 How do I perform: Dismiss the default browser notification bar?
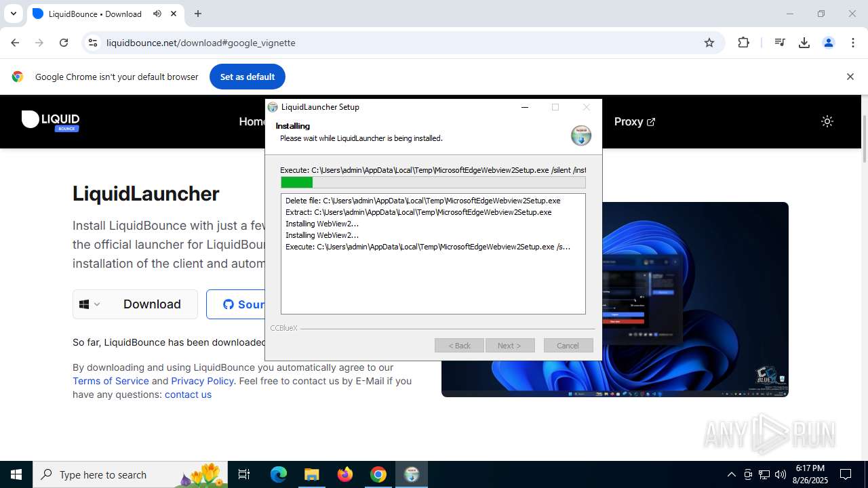coord(850,77)
